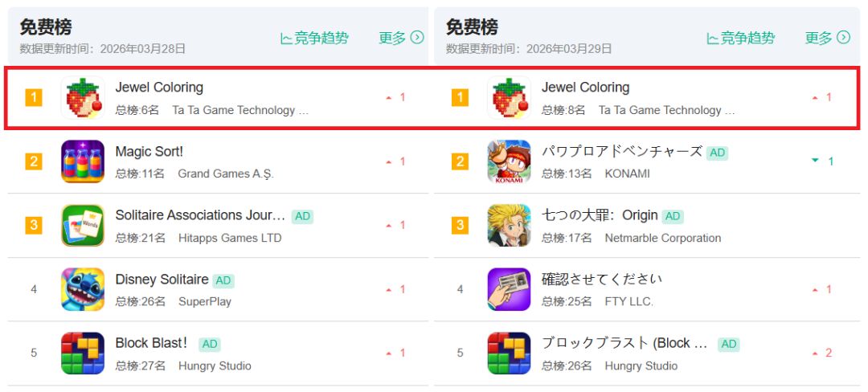Click the AD badge beside Disney Solitaire
This screenshot has height=392, width=868.
click(223, 280)
